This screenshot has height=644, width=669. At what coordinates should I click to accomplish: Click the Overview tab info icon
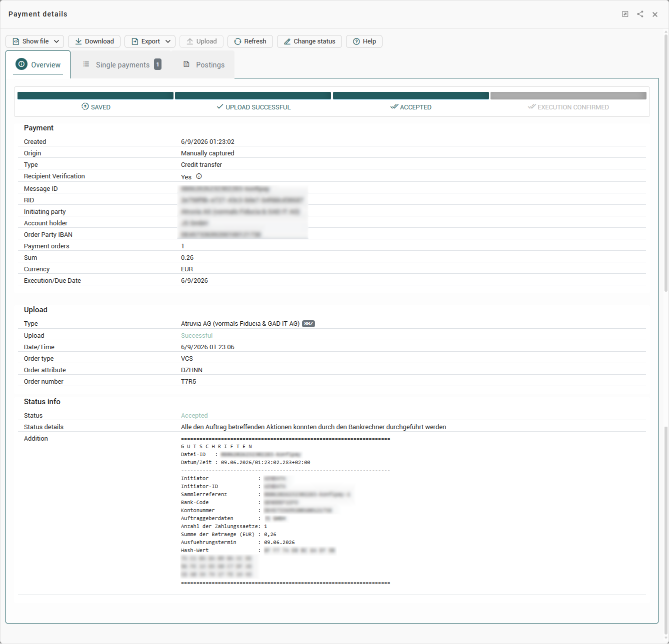(21, 64)
